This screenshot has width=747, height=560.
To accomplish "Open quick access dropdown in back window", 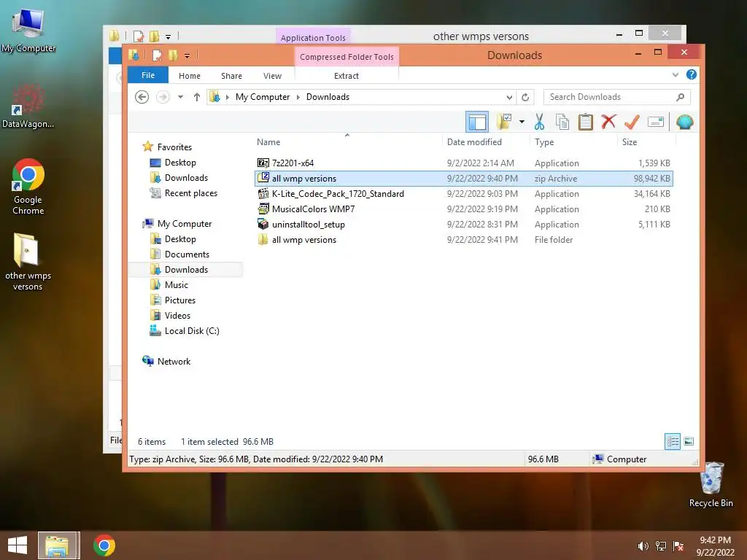I will pyautogui.click(x=169, y=36).
